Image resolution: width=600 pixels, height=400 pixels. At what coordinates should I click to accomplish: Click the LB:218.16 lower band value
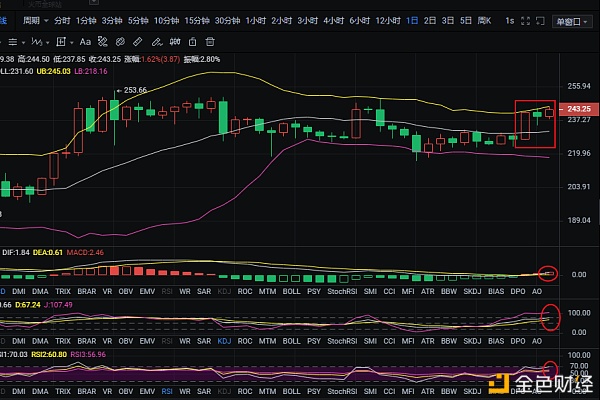(x=91, y=71)
